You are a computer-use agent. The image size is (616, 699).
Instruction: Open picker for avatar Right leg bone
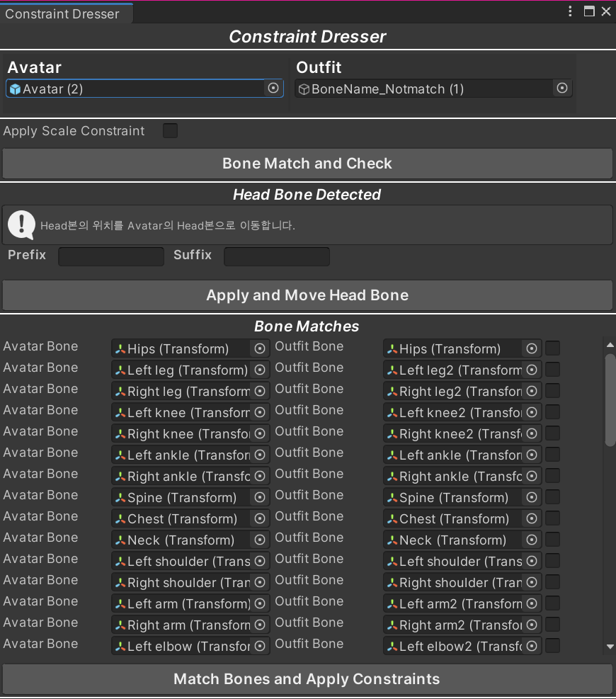(x=260, y=392)
